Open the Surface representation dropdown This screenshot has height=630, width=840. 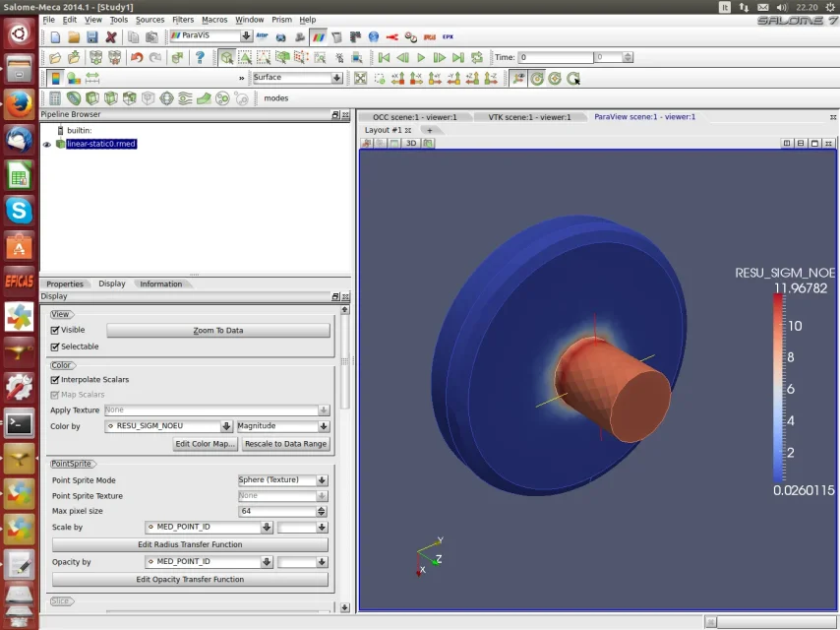336,78
